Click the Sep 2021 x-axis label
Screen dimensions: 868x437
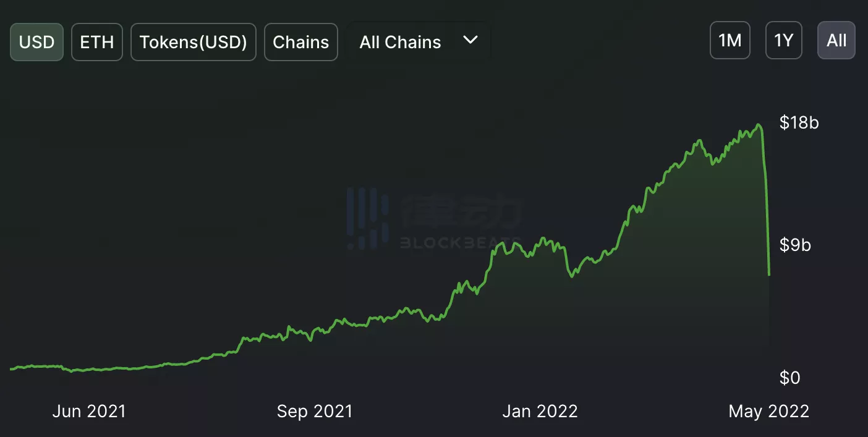pos(315,412)
